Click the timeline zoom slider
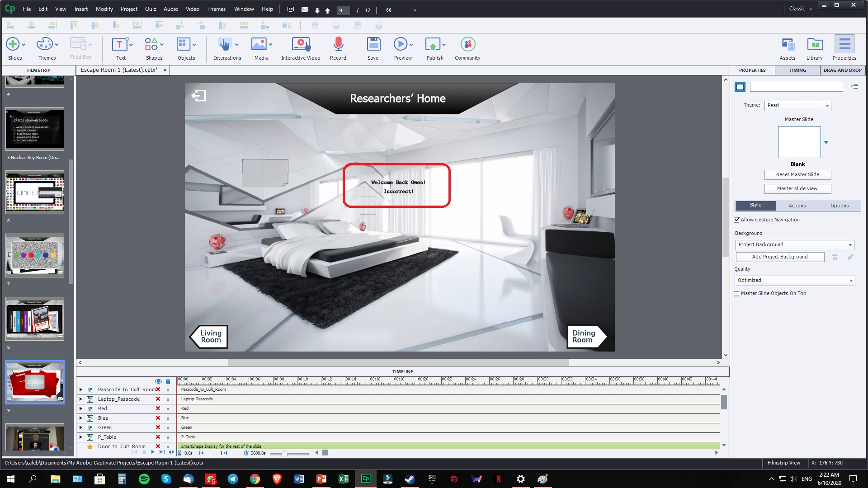The image size is (868, 488). pos(284,453)
